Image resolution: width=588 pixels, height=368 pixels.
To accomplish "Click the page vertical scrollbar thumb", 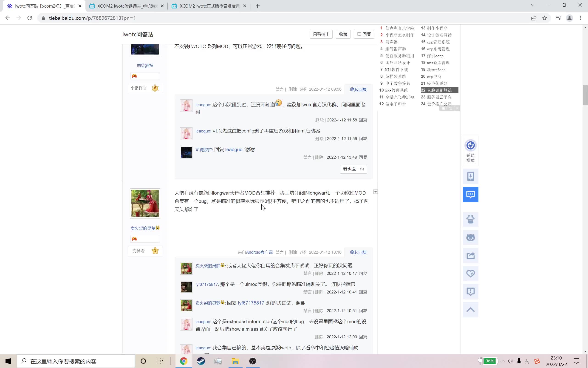I will pos(585,95).
